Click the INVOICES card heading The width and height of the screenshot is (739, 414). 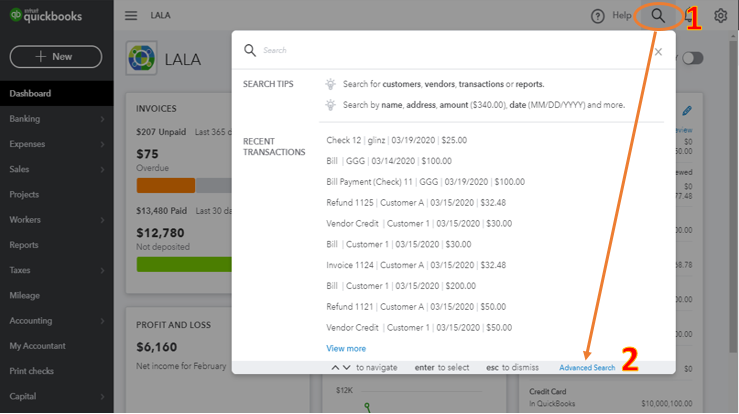[156, 108]
